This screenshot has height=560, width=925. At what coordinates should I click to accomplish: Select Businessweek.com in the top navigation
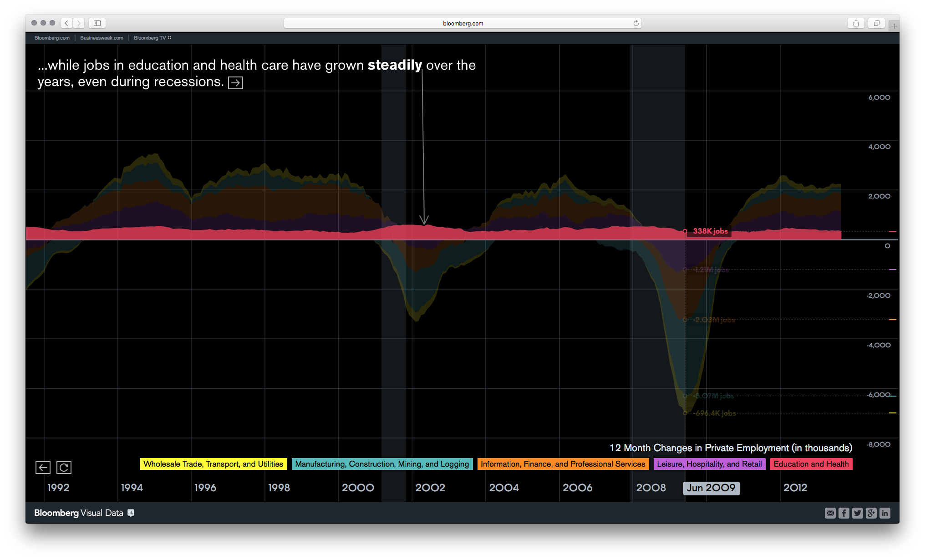click(x=101, y=38)
